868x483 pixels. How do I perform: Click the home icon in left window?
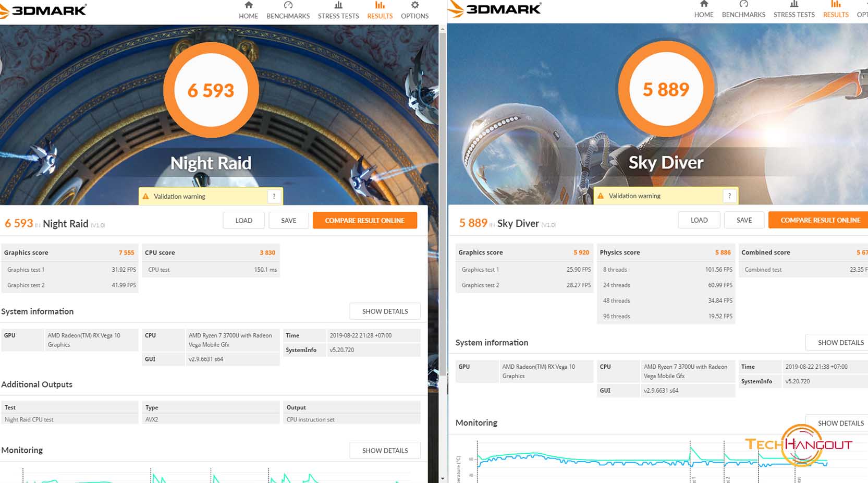coord(249,5)
